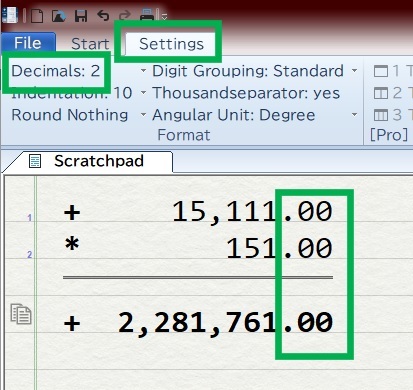Click the 2,281,761.00 result line

pos(225,323)
